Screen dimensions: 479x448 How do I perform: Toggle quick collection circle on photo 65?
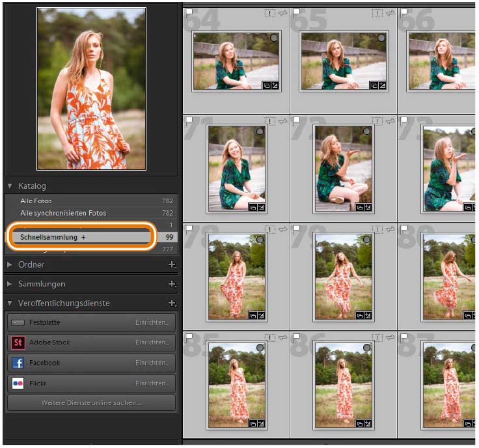coord(381,38)
